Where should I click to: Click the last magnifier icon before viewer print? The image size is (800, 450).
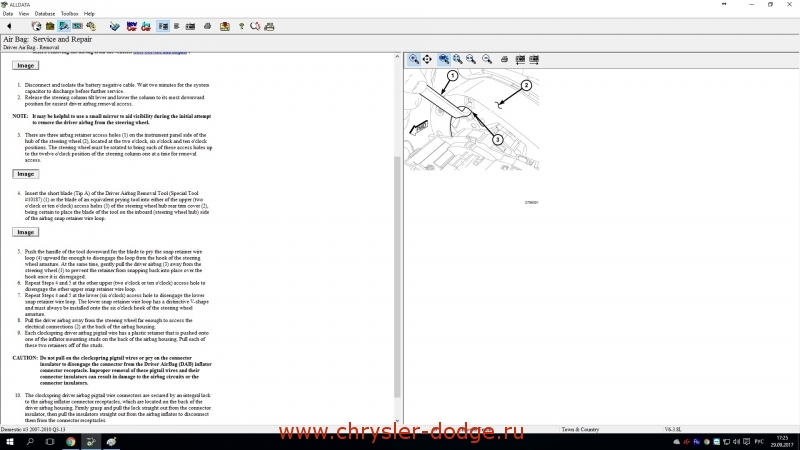[487, 59]
